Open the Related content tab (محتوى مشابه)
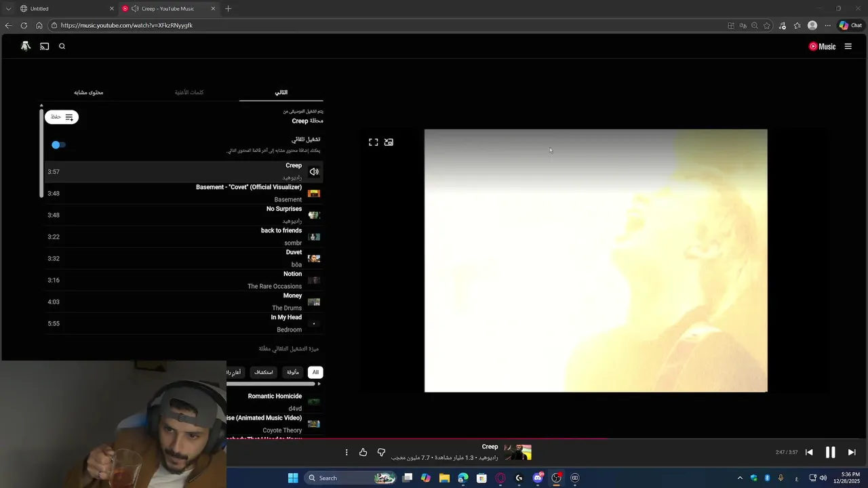 [89, 92]
